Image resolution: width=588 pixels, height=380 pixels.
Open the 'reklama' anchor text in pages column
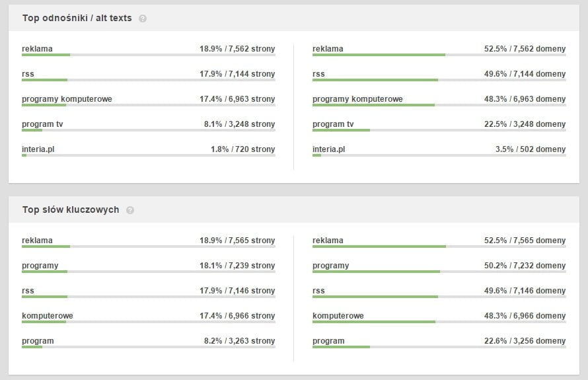(x=37, y=49)
